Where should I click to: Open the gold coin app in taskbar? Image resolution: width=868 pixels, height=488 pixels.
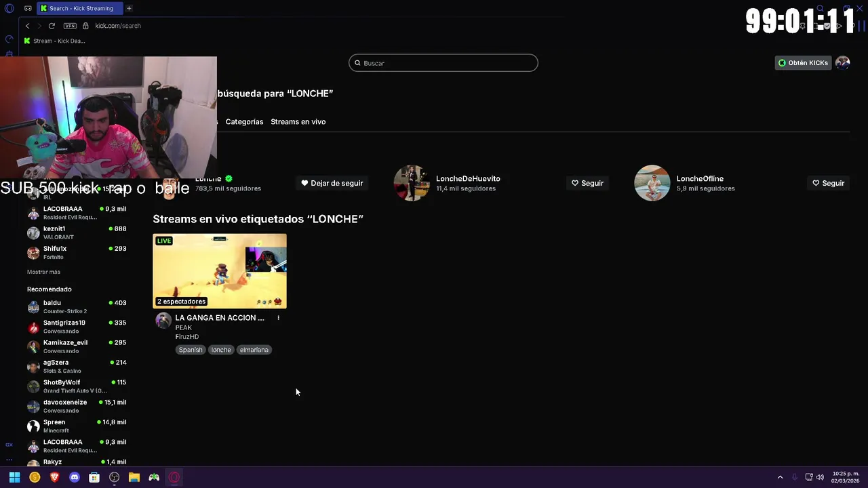[35, 477]
